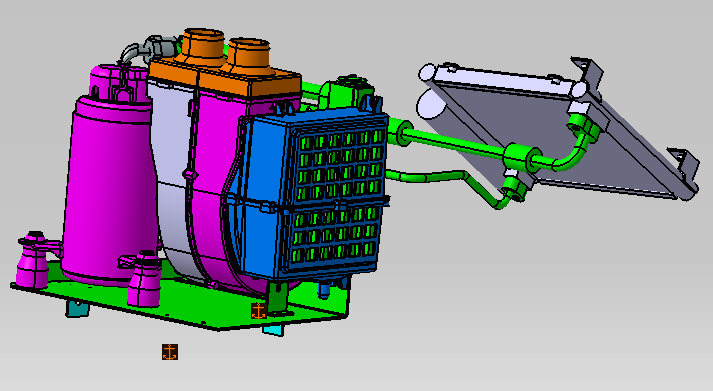Click the right orange duct outlet
The width and height of the screenshot is (713, 391).
pos(249,55)
